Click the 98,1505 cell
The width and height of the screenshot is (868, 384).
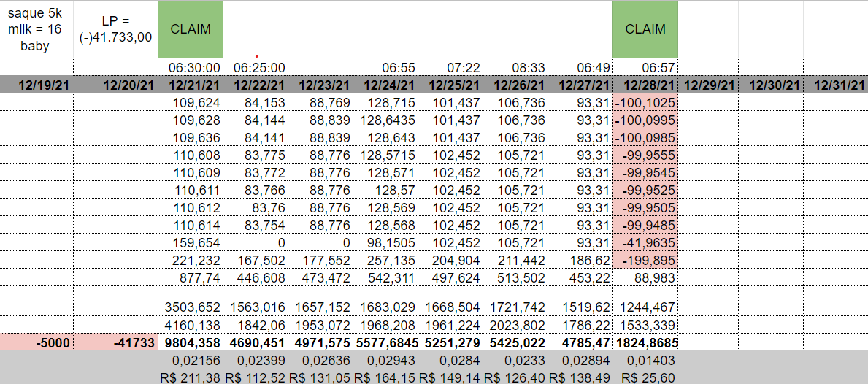point(385,242)
